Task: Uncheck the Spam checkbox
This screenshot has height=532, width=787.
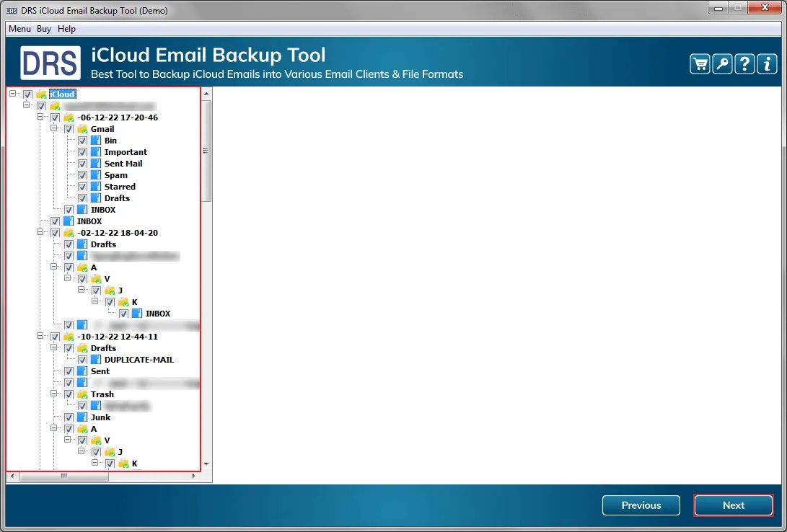Action: tap(82, 175)
